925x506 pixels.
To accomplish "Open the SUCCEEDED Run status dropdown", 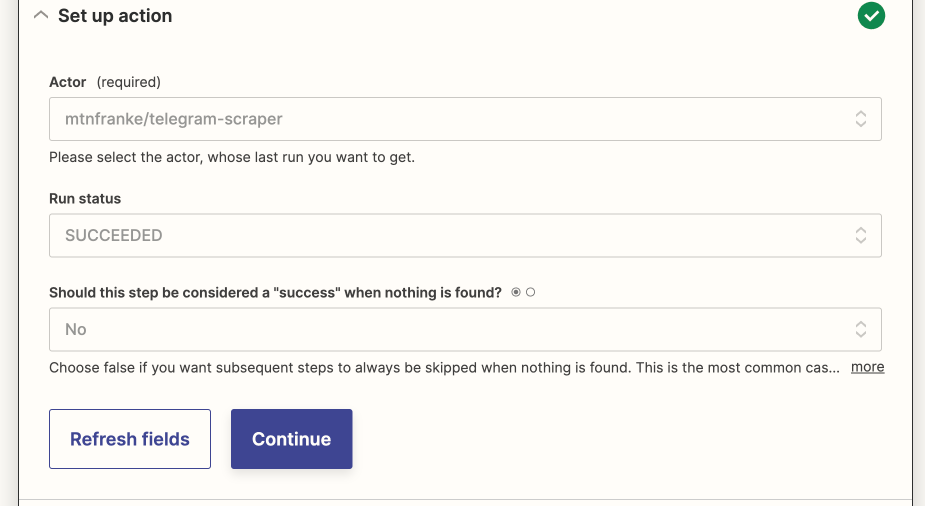I will pos(465,235).
